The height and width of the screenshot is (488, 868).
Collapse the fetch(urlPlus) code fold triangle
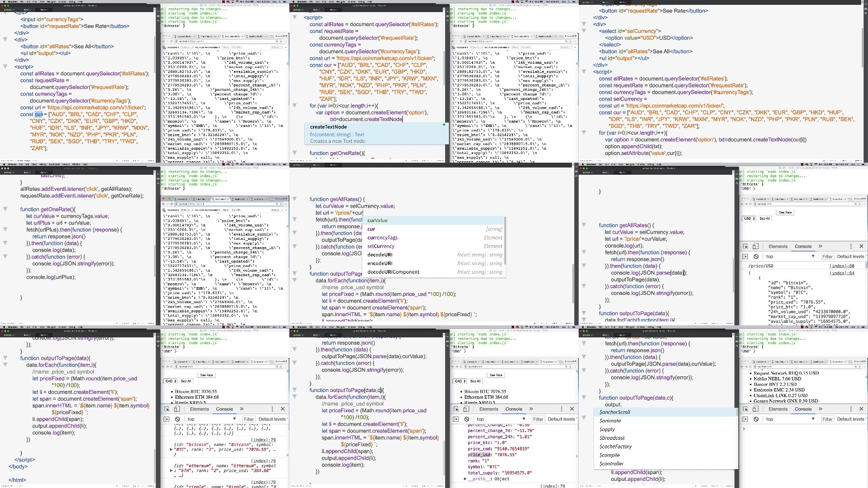click(5, 230)
